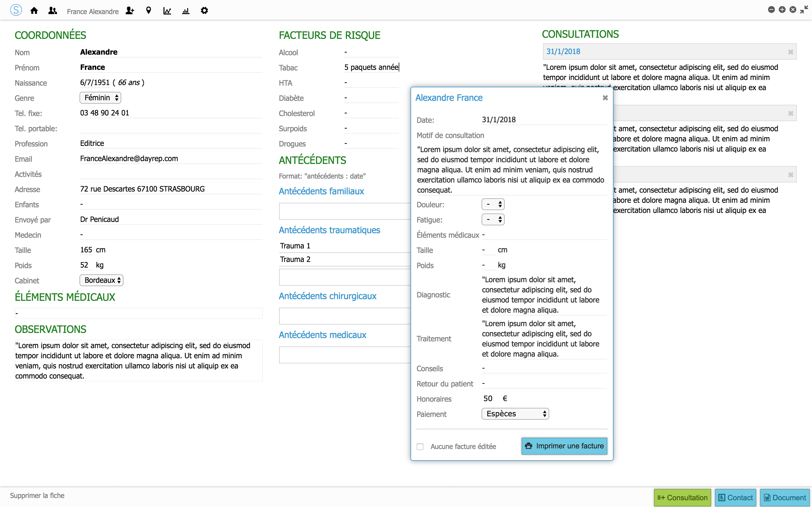
Task: Open the Cabinet Bordeaux dropdown
Action: (101, 280)
